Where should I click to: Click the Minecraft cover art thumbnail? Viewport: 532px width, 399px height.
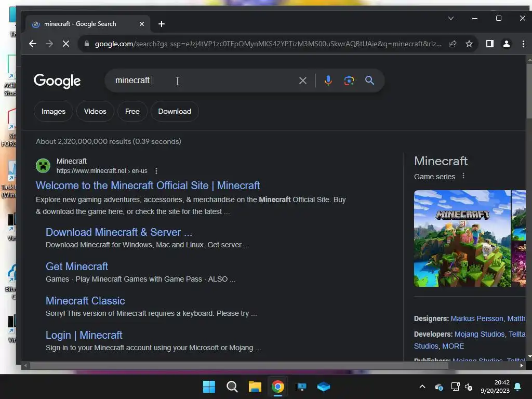pos(462,238)
